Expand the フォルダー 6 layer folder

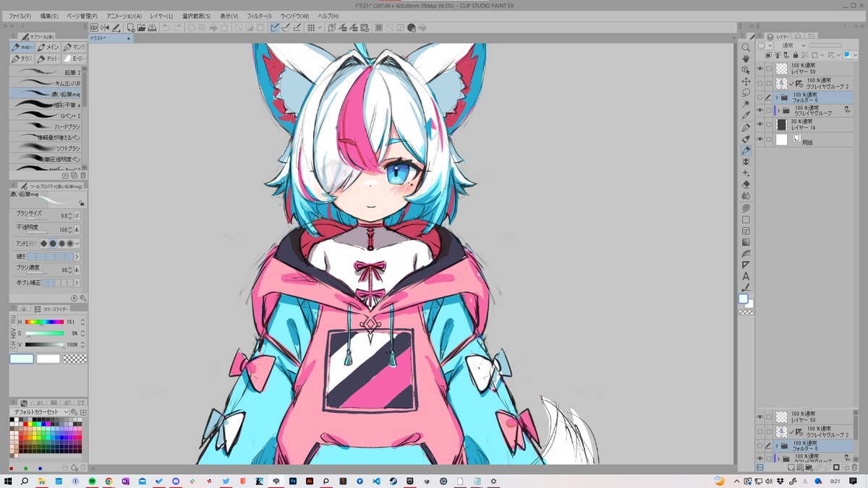click(777, 98)
